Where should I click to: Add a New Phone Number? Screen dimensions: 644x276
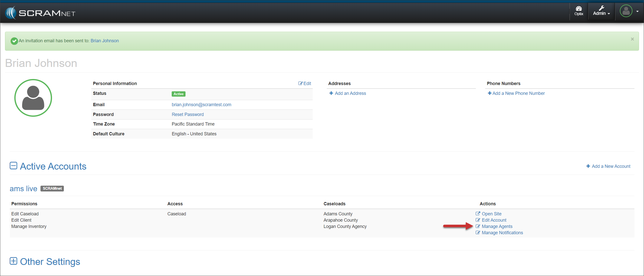516,93
